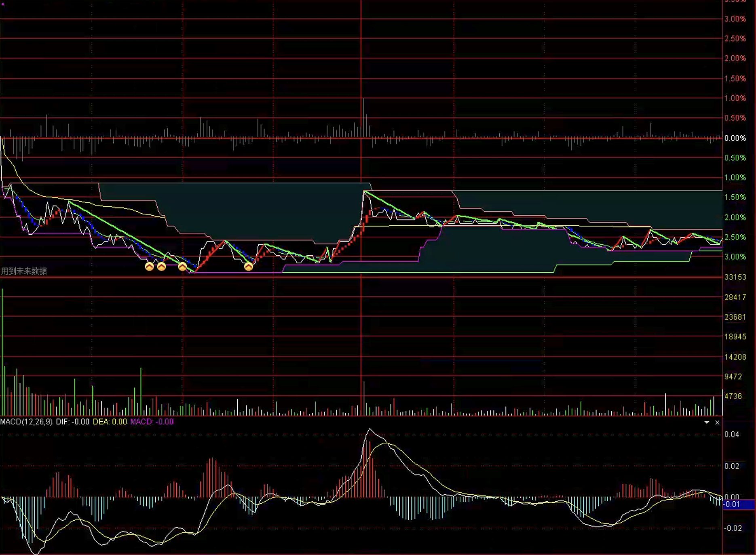The image size is (756, 555).
Task: Open the MACD panel dropdown triangle
Action: click(707, 423)
